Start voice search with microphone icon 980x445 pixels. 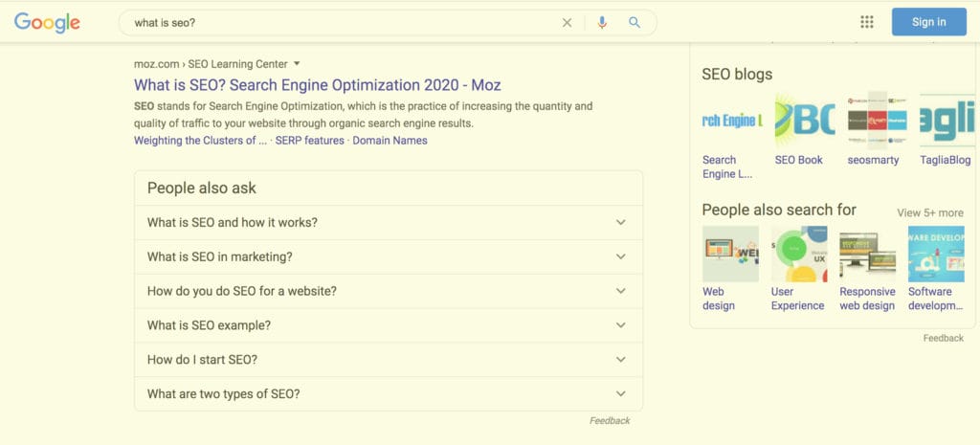point(602,23)
